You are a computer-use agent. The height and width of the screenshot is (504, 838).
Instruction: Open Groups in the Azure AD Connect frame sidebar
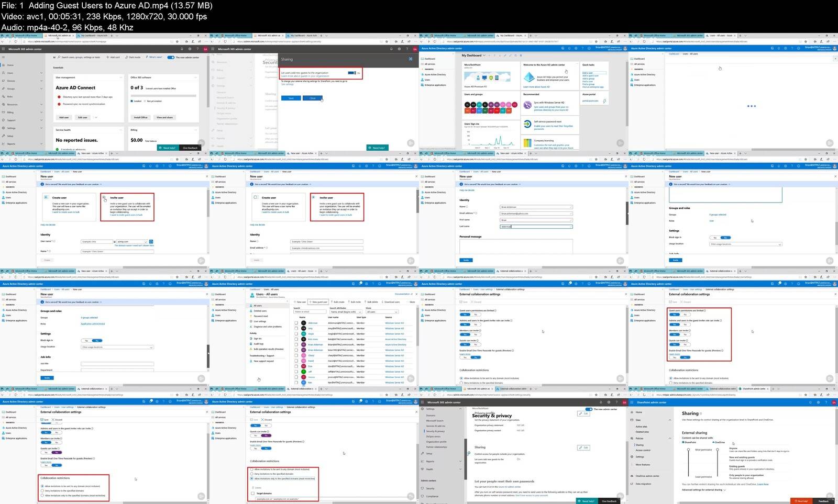point(11,88)
